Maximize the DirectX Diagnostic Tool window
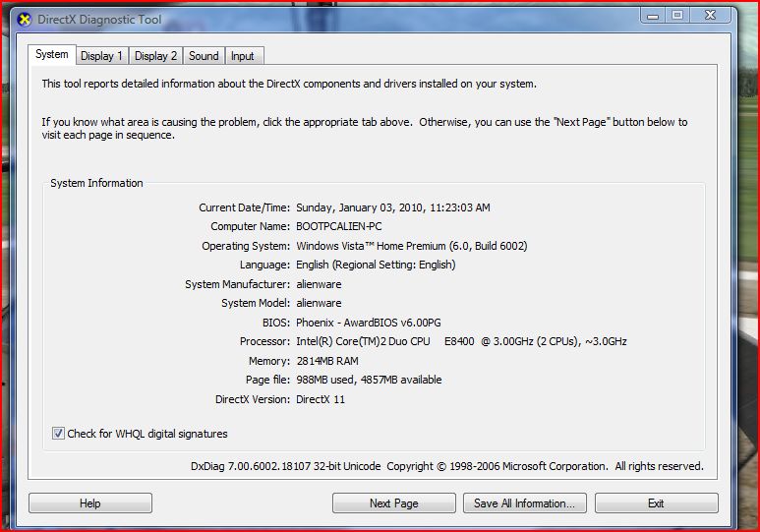760x532 pixels. click(x=677, y=16)
